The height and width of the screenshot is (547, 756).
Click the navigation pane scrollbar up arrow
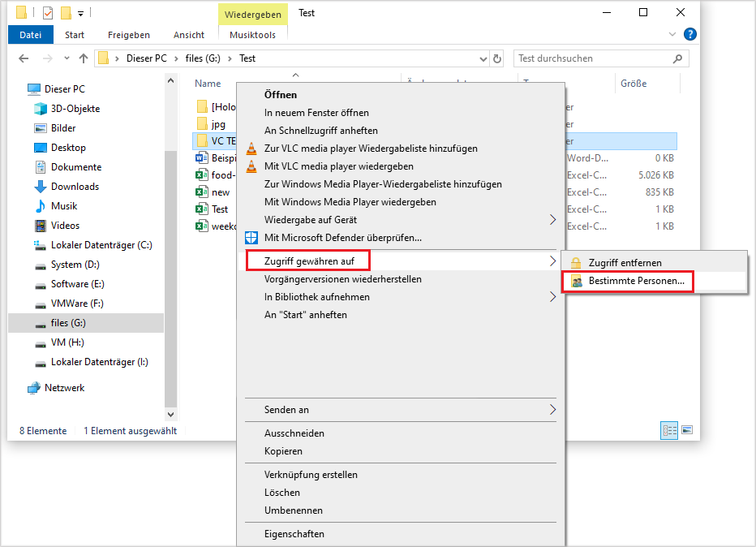pos(170,80)
